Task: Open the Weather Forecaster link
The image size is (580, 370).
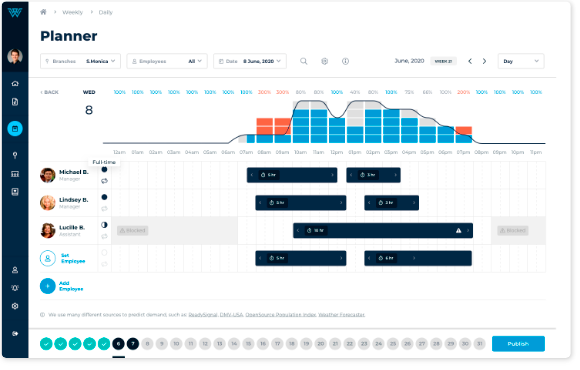Action: 341,315
